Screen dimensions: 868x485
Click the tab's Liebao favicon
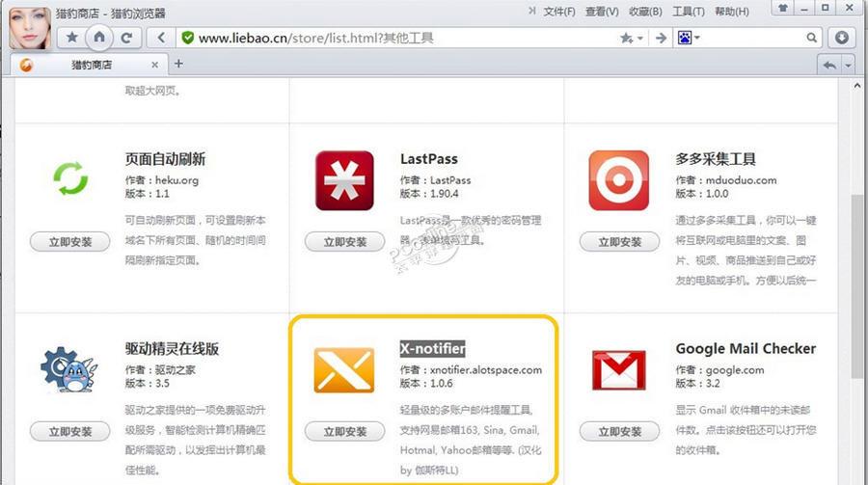click(x=26, y=65)
